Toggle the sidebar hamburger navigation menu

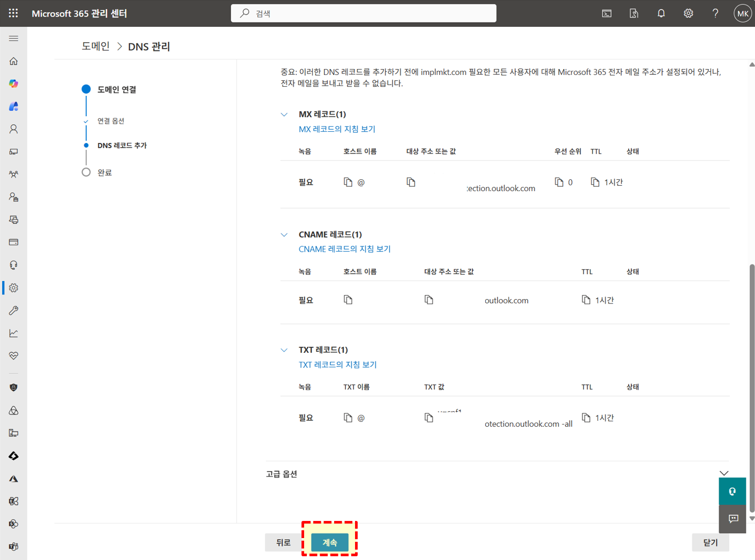[x=14, y=39]
